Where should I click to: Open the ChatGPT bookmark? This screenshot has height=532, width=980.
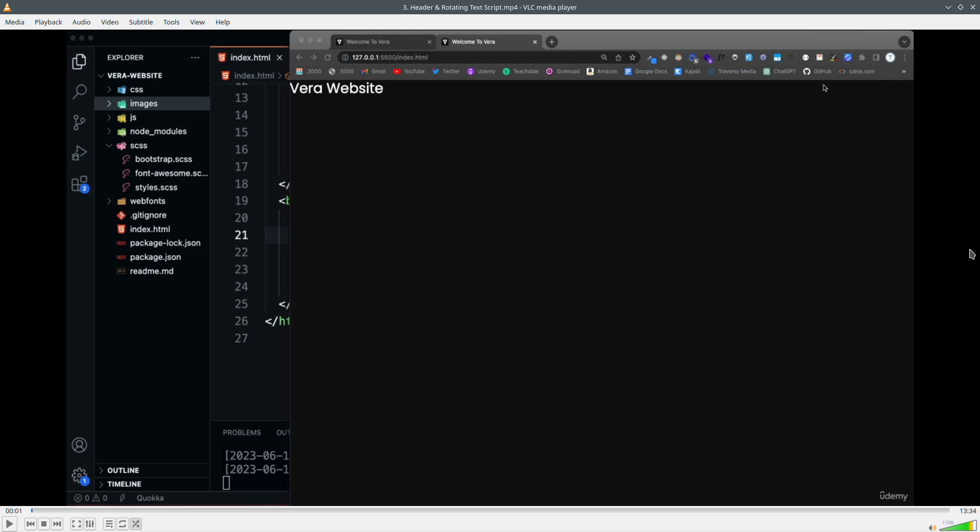779,71
